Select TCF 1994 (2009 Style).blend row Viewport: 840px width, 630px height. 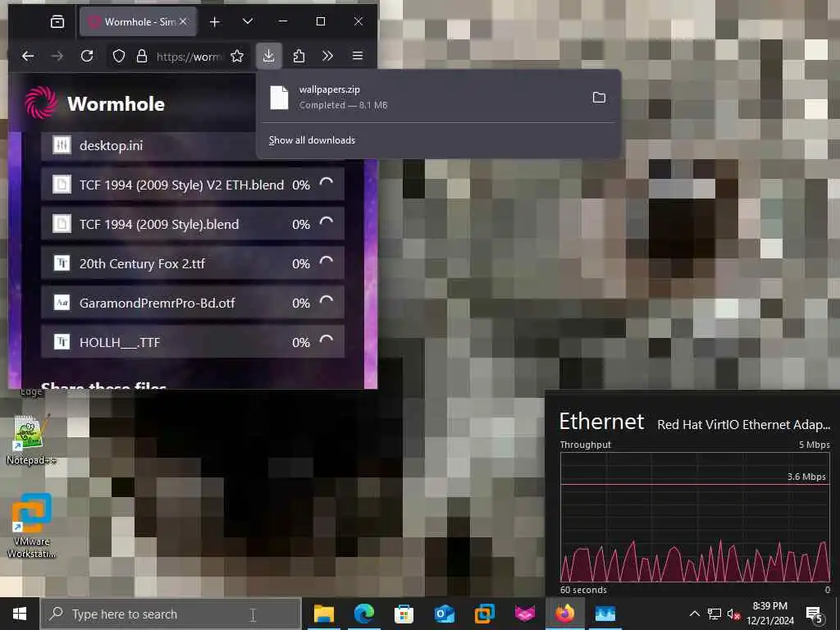[x=193, y=224]
